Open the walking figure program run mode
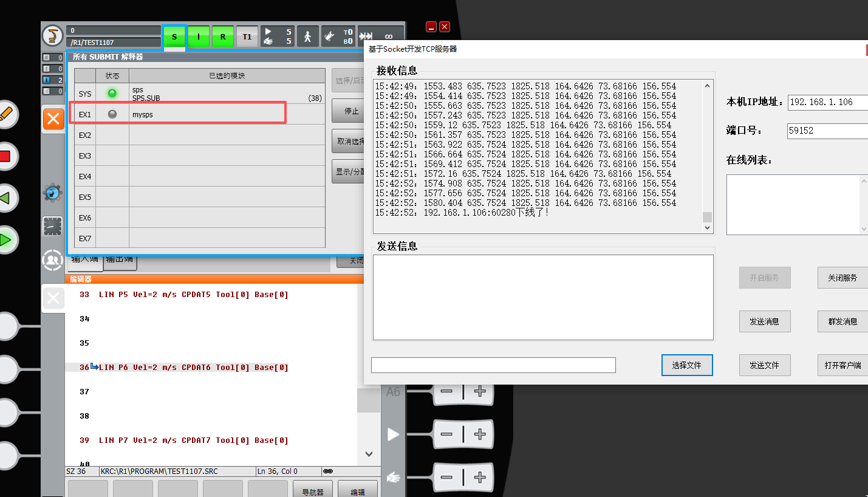Viewport: 868px width, 497px height. click(x=308, y=37)
